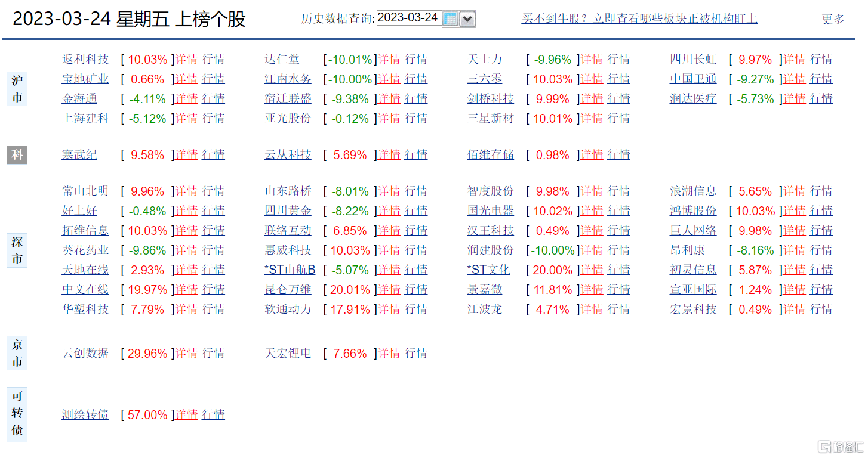
Task: Click the date input field 2023-03-24
Action: pyautogui.click(x=408, y=18)
